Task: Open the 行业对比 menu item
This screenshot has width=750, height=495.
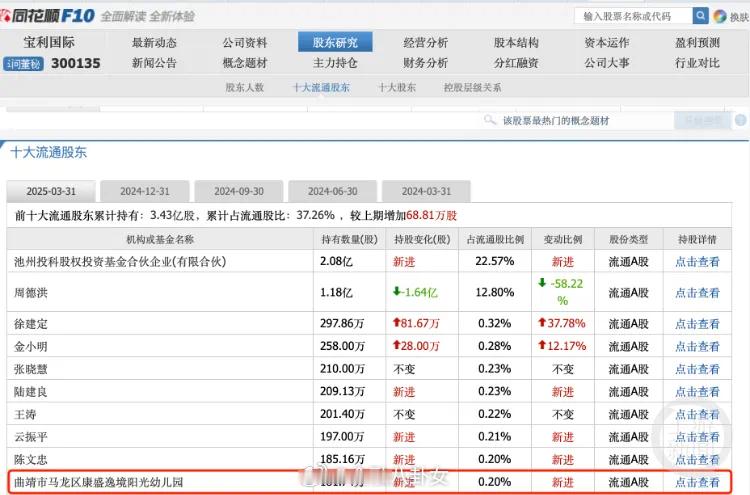Action: click(697, 63)
